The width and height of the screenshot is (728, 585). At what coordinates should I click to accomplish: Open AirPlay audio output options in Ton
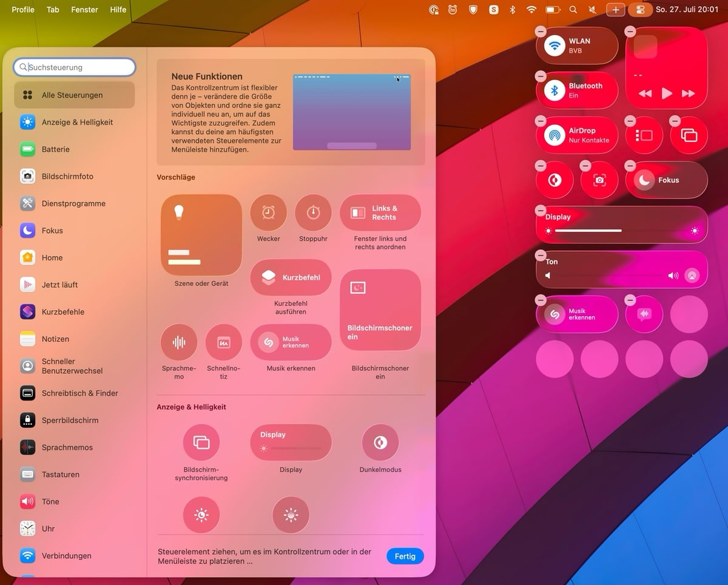point(691,276)
